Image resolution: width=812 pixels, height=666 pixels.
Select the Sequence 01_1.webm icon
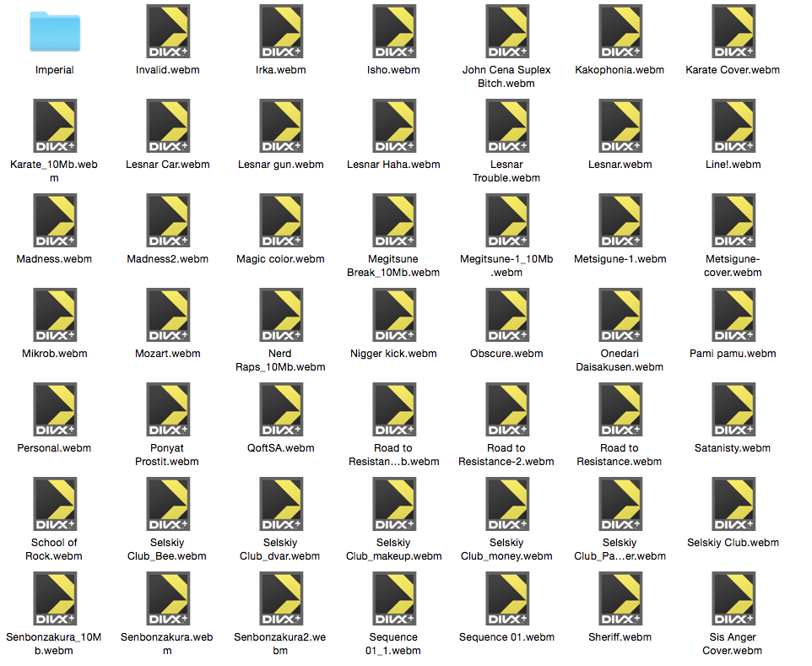click(x=394, y=598)
